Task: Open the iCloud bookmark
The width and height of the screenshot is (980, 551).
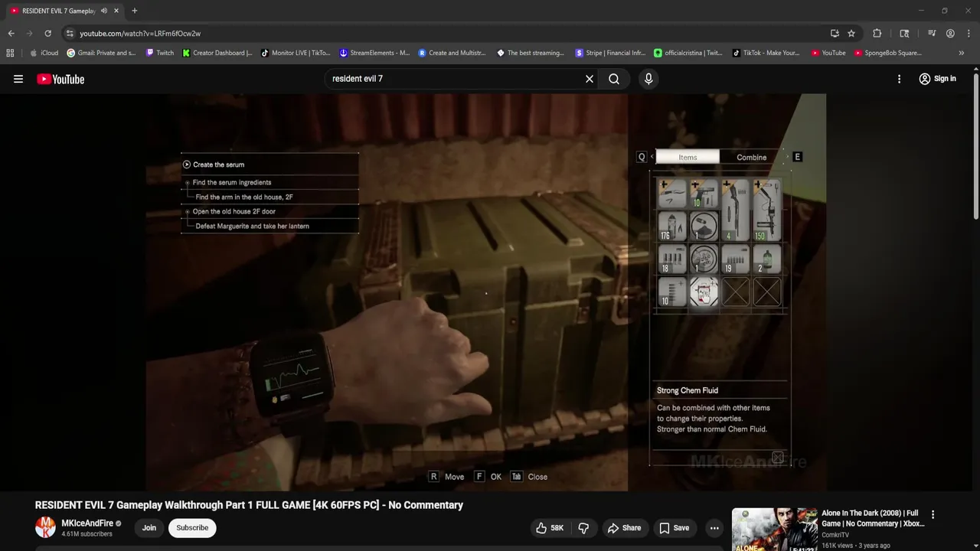Action: coord(44,53)
